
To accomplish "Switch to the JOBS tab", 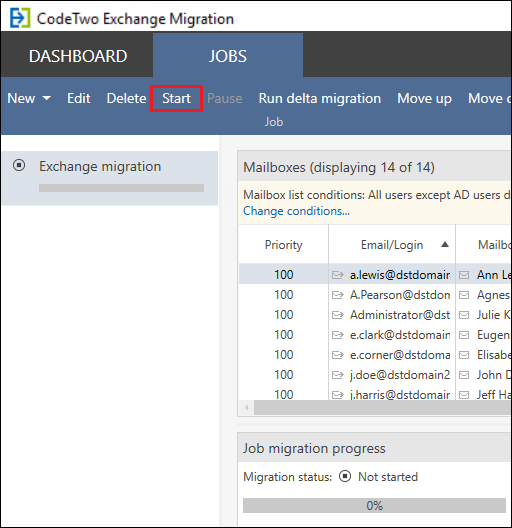I will [x=228, y=56].
